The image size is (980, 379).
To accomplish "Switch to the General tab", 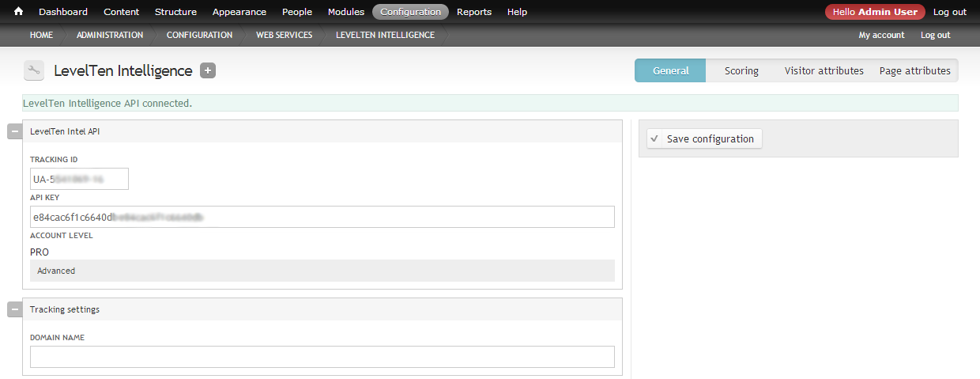I will pyautogui.click(x=671, y=70).
